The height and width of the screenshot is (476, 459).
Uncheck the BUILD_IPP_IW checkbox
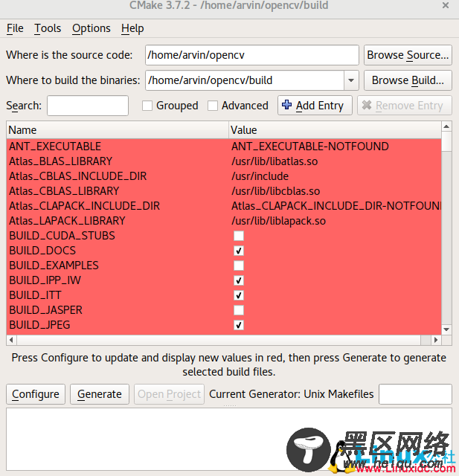239,280
